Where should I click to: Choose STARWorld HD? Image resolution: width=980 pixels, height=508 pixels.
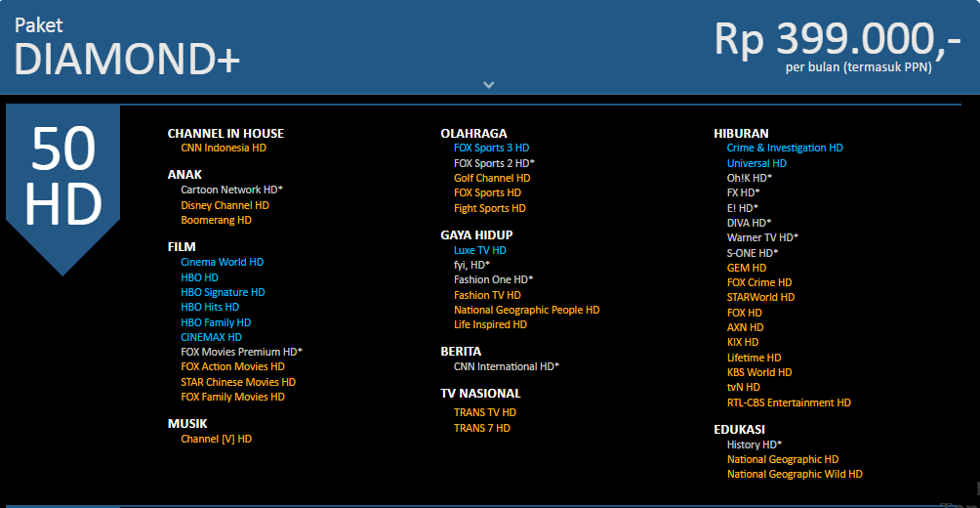(760, 298)
